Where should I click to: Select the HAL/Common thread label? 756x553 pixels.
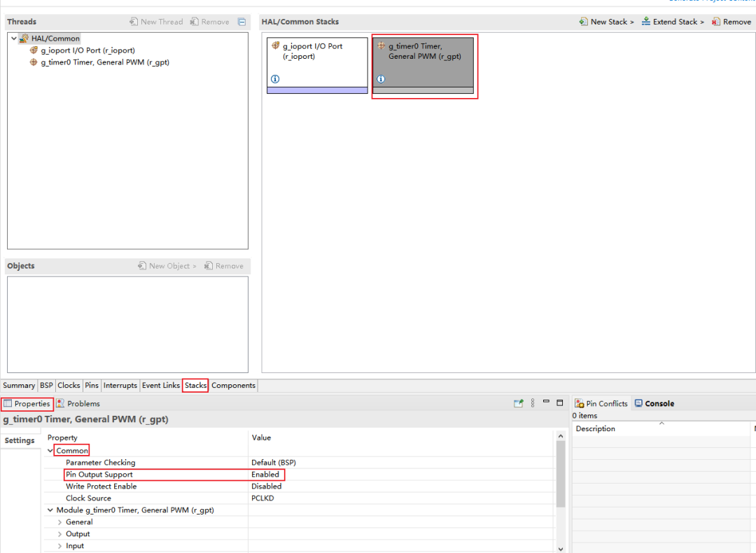click(55, 38)
